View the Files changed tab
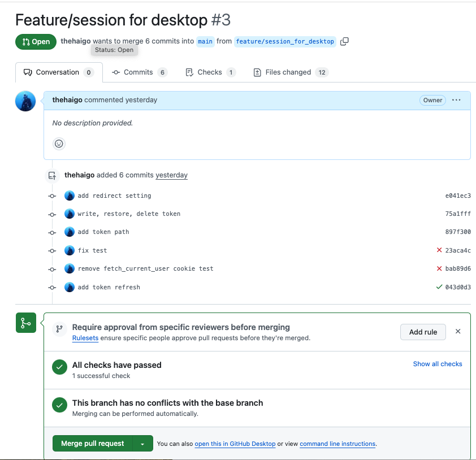Viewport: 476px width, 460px height. tap(291, 72)
